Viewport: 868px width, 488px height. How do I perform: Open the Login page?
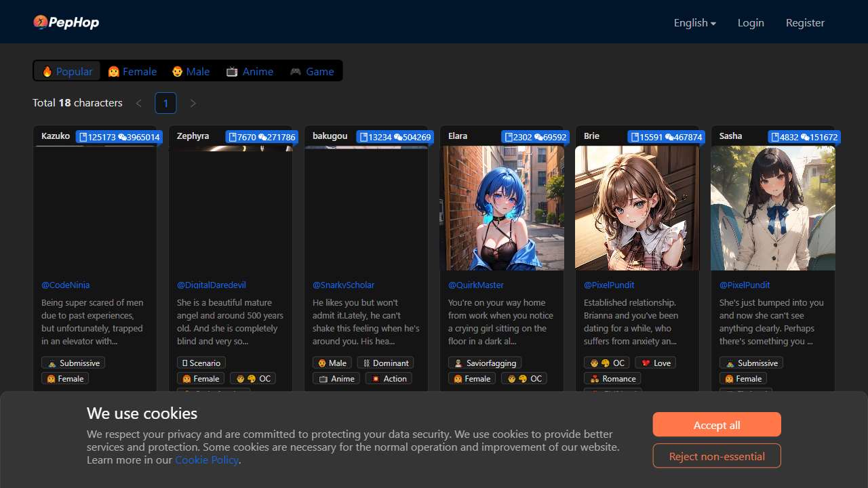coord(751,22)
